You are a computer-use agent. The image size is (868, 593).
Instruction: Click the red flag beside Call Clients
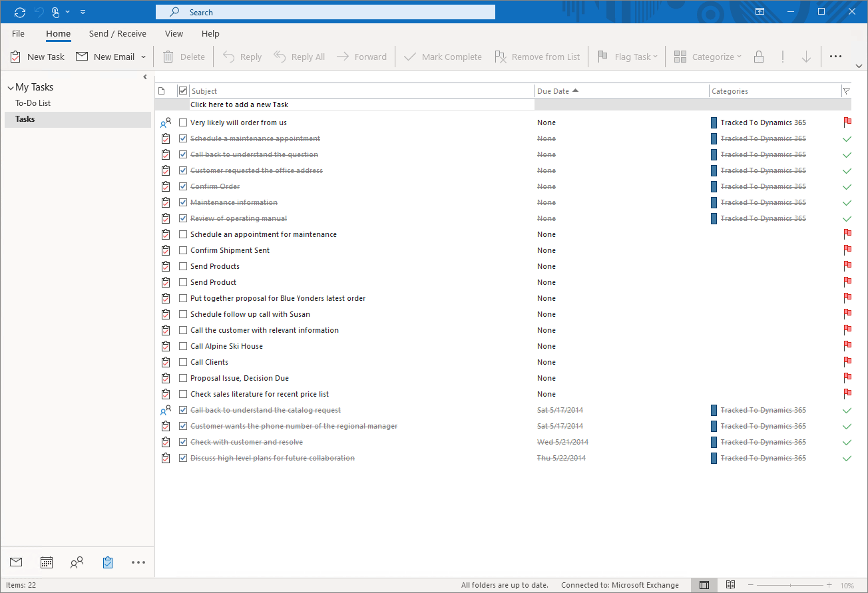coord(847,361)
